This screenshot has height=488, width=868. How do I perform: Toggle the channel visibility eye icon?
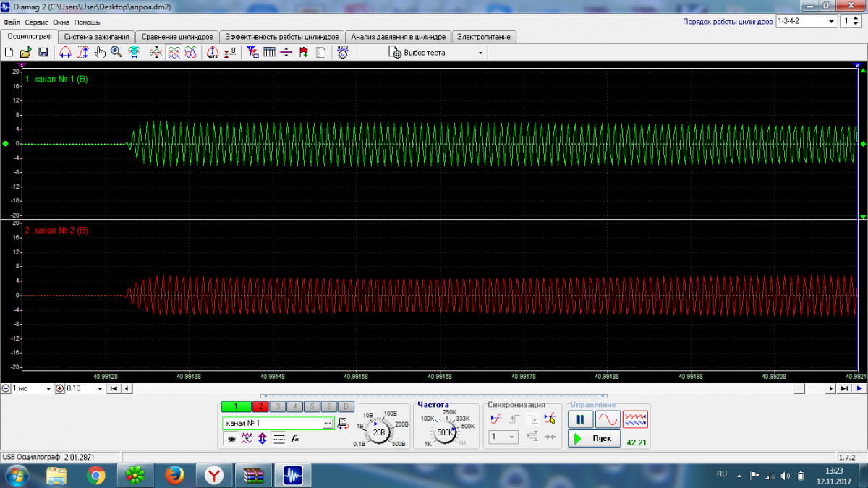pyautogui.click(x=231, y=438)
